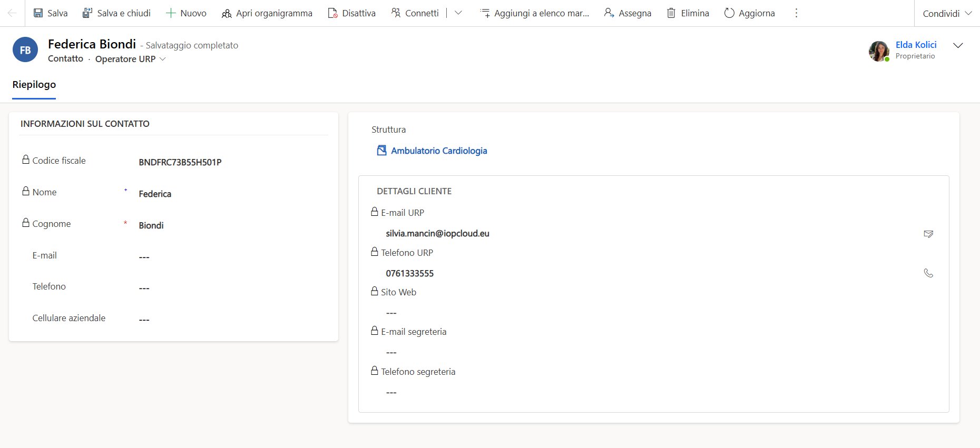Click Salva e chiudi in toolbar
Viewport: 980px width, 448px height.
click(x=116, y=13)
